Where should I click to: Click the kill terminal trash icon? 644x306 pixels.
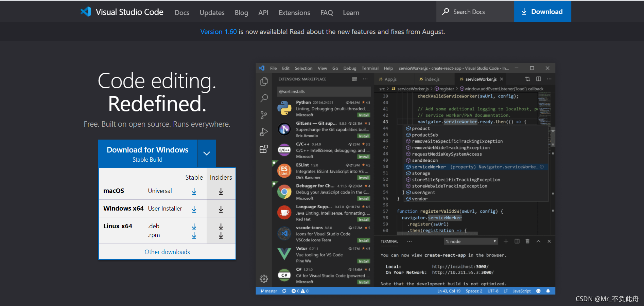pos(527,241)
